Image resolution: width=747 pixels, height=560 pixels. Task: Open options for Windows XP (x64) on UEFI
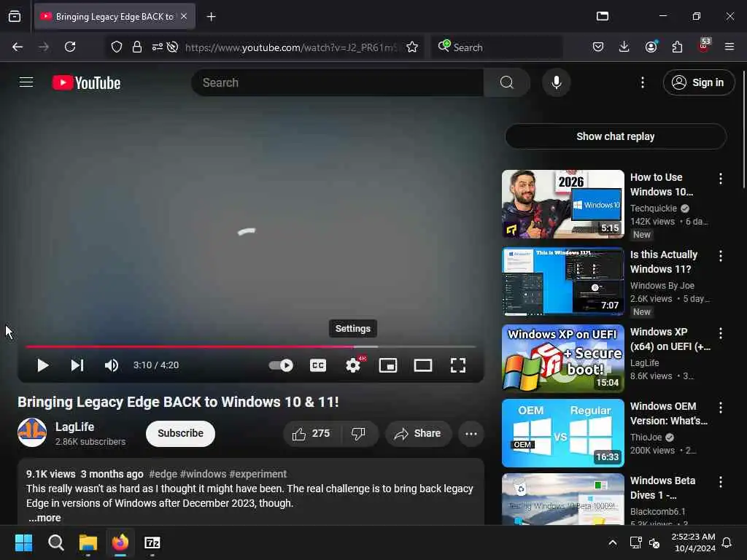click(x=720, y=333)
